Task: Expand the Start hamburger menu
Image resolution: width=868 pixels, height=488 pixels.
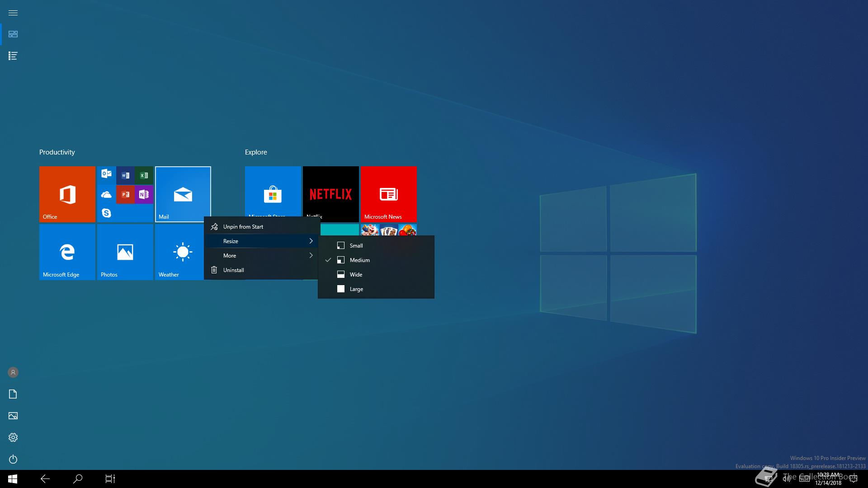Action: point(13,13)
